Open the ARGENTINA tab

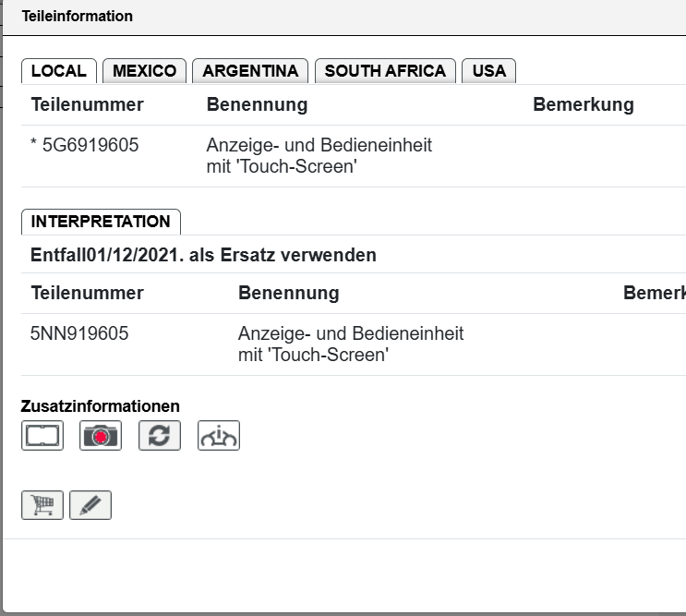[x=250, y=71]
